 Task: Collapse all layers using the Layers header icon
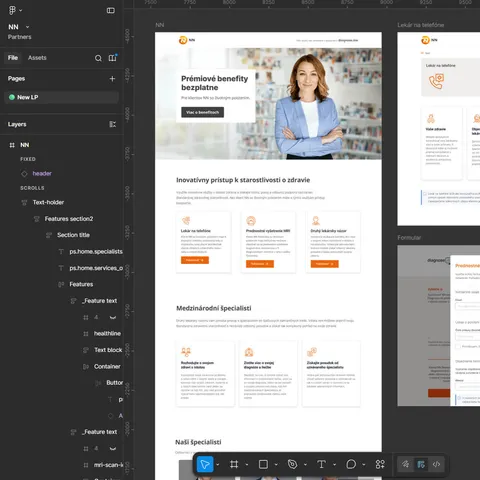(113, 124)
